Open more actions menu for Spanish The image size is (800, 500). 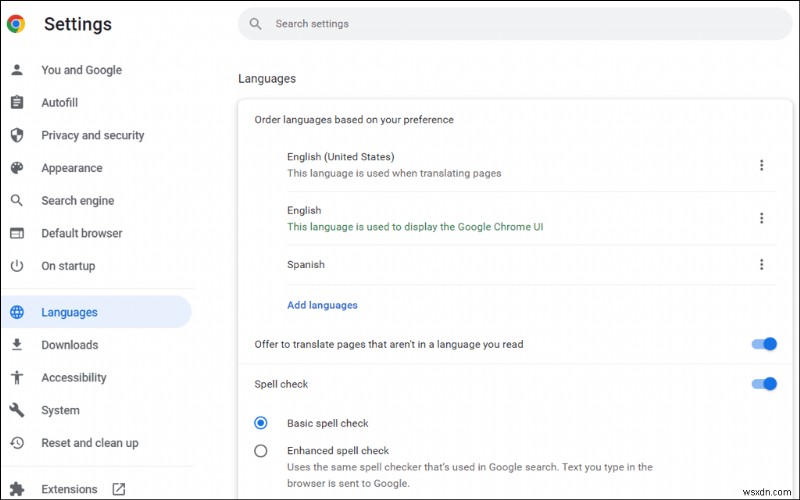(x=761, y=264)
